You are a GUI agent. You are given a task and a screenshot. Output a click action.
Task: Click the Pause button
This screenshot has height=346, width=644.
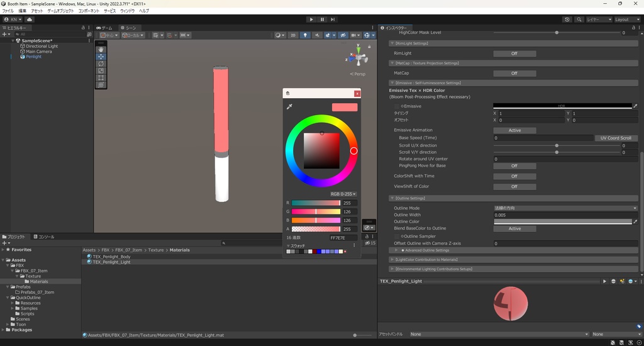[322, 20]
